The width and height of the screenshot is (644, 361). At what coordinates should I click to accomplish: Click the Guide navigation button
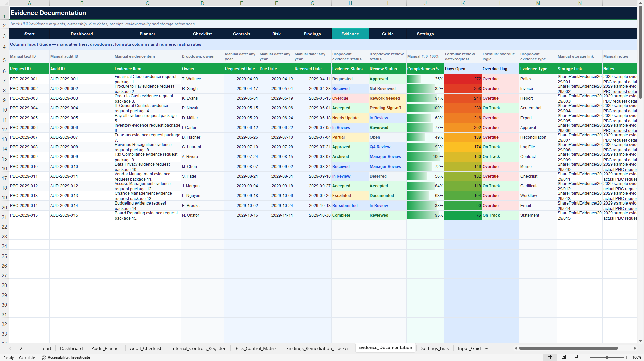tap(388, 34)
